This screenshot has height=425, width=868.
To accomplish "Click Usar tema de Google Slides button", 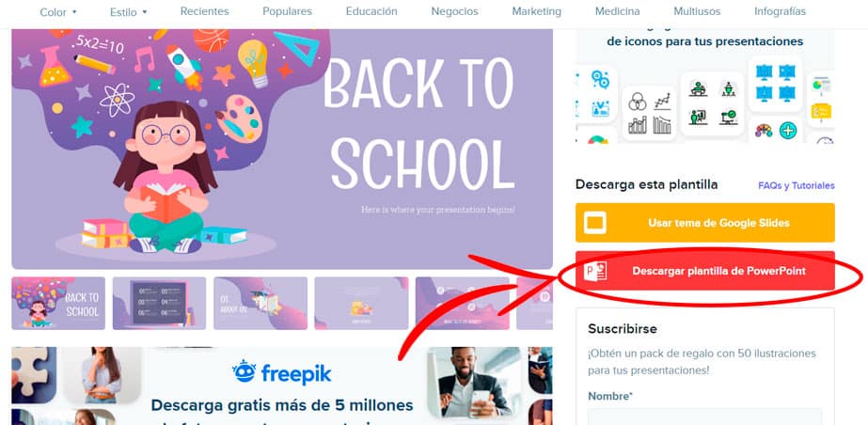I will pos(704,223).
